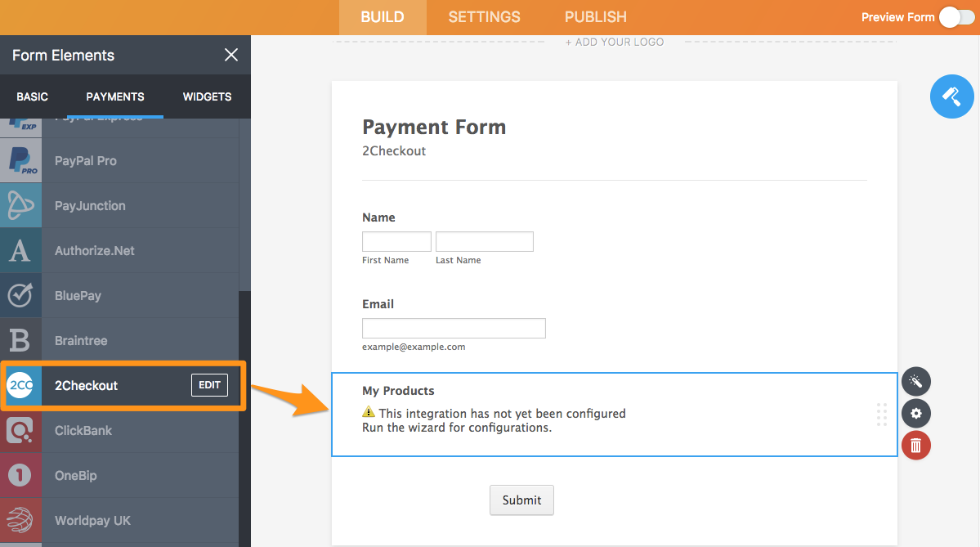Click the OneBip number one icon
This screenshot has width=980, height=547.
click(x=20, y=476)
